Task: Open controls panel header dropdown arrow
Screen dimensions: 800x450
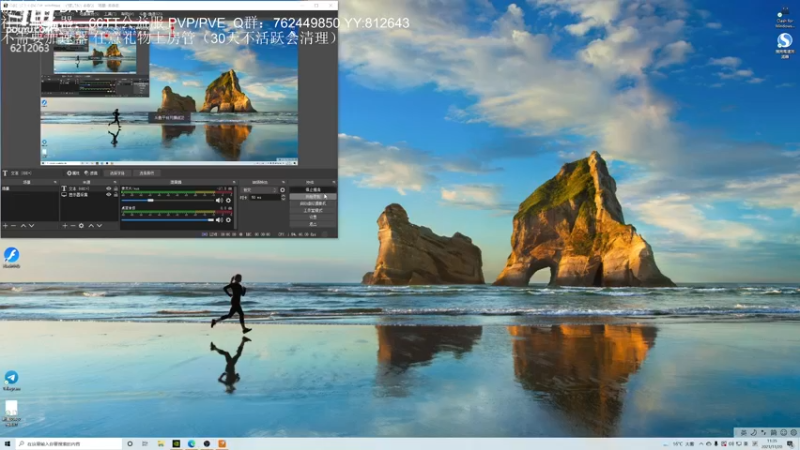Action: [334, 182]
